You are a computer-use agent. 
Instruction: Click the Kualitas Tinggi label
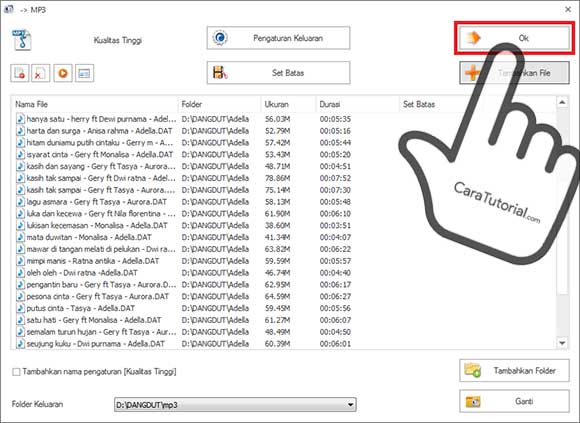[x=118, y=40]
